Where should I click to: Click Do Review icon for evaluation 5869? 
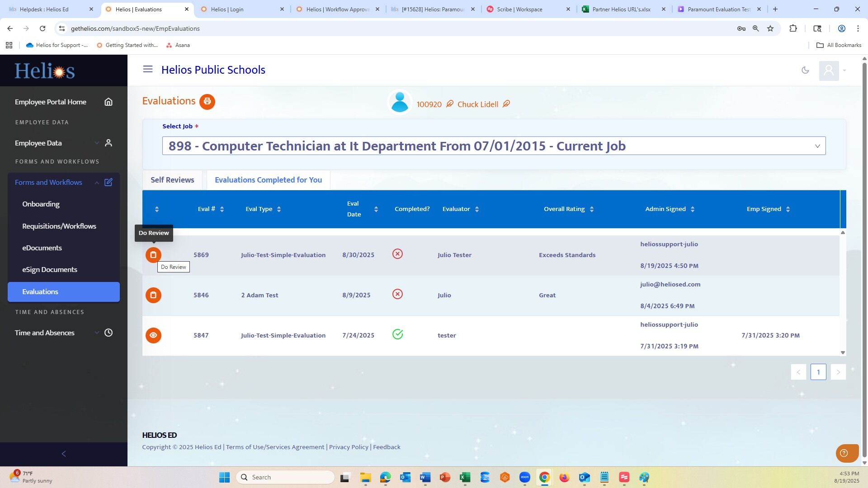pyautogui.click(x=153, y=255)
